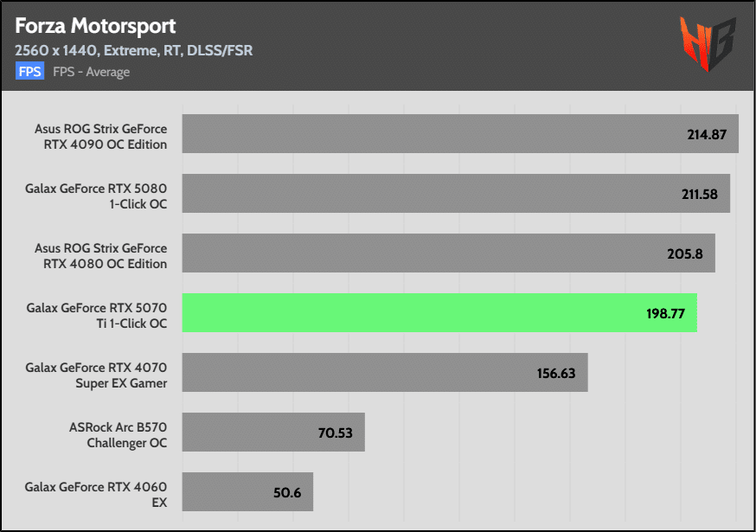The width and height of the screenshot is (756, 532).
Task: Click the Galax RTX 4060 EX bar
Action: [247, 491]
